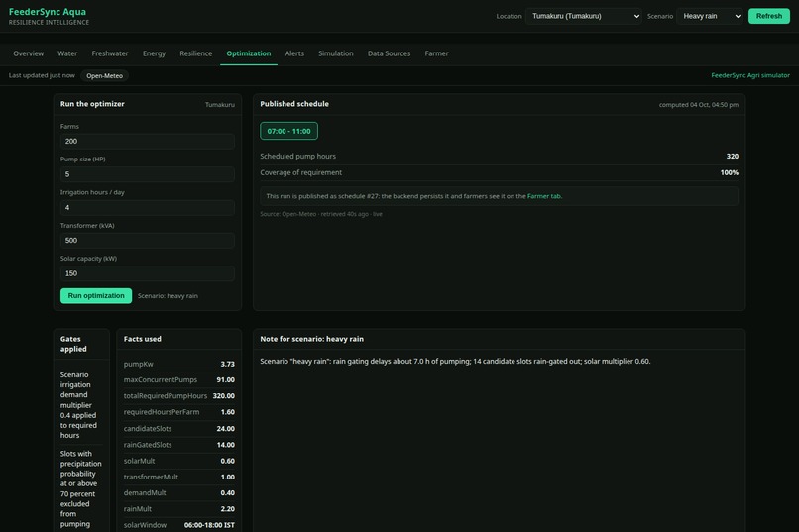Click the rainGatedSlots row
This screenshot has width=799, height=532.
coord(178,445)
